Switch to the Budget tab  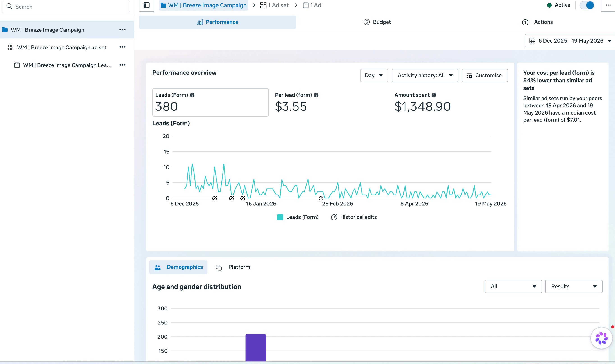pos(377,22)
